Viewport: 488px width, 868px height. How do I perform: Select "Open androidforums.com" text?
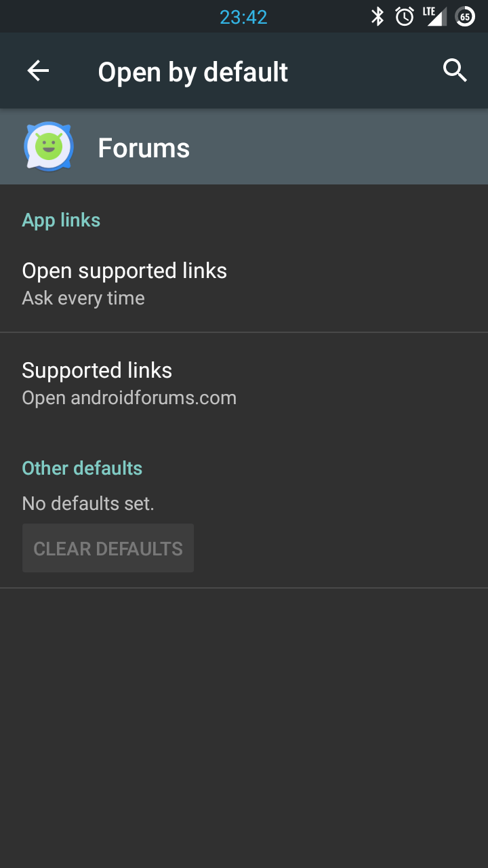tap(129, 397)
